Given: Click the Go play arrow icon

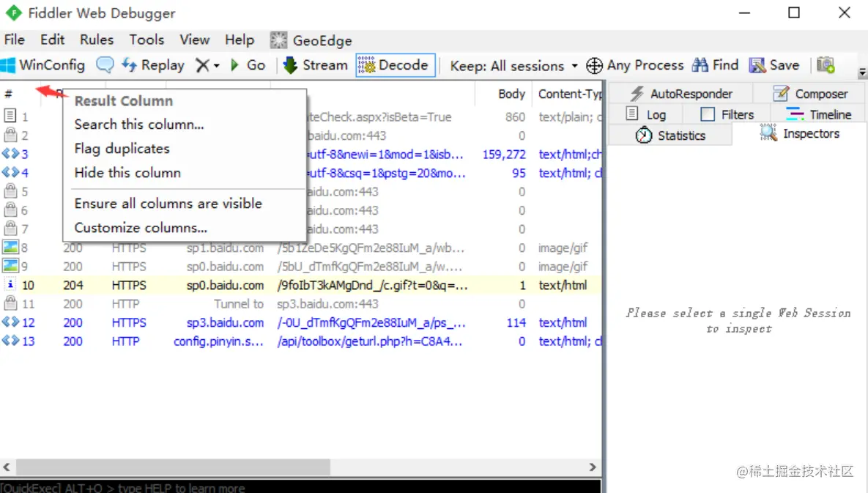Looking at the screenshot, I should point(234,65).
